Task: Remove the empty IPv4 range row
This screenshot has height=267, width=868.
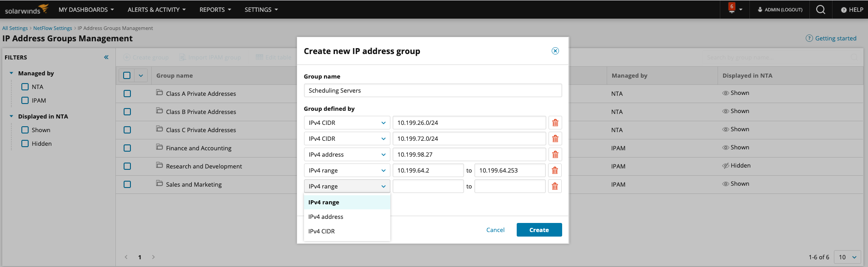Action: click(555, 186)
